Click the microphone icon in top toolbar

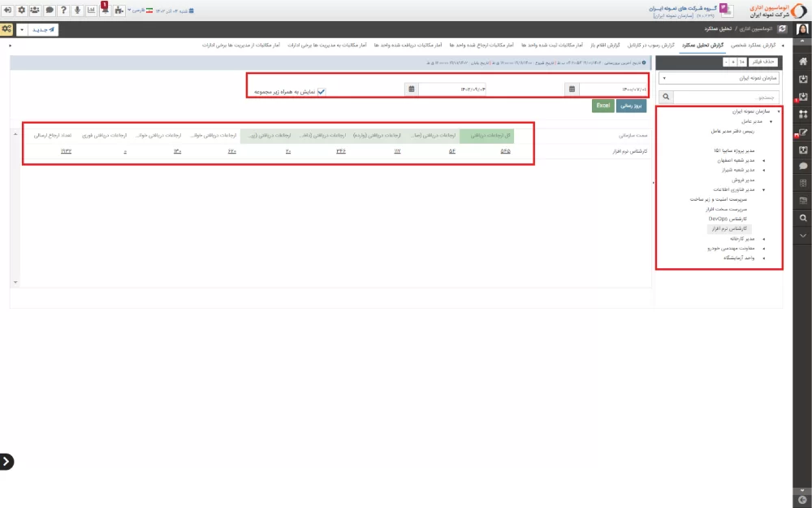point(76,10)
